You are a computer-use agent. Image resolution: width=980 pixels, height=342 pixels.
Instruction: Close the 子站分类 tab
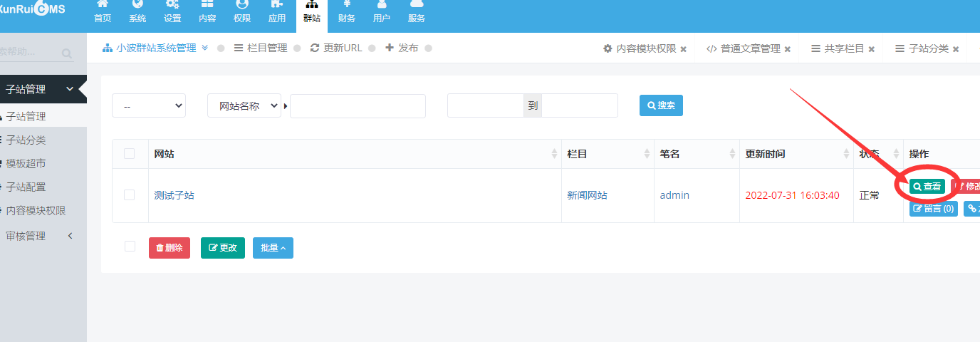pos(956,49)
